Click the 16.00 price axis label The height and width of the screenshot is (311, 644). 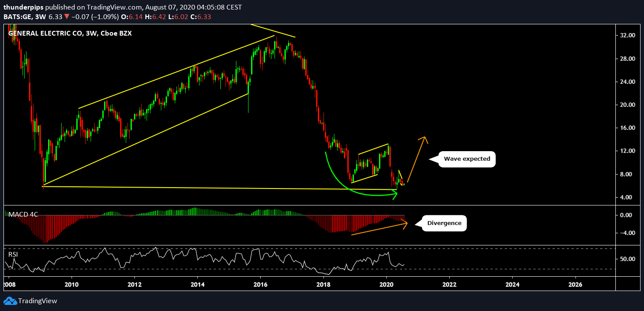point(628,128)
